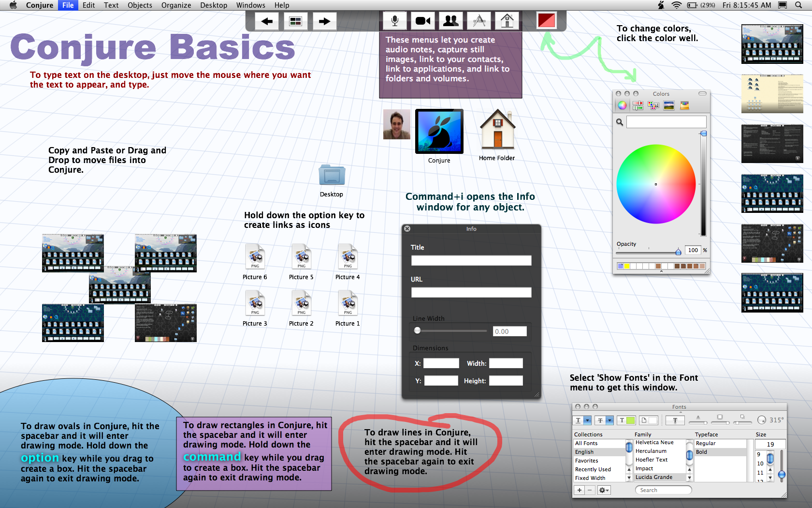Select the Picture 2 PNG icon

coord(302,303)
